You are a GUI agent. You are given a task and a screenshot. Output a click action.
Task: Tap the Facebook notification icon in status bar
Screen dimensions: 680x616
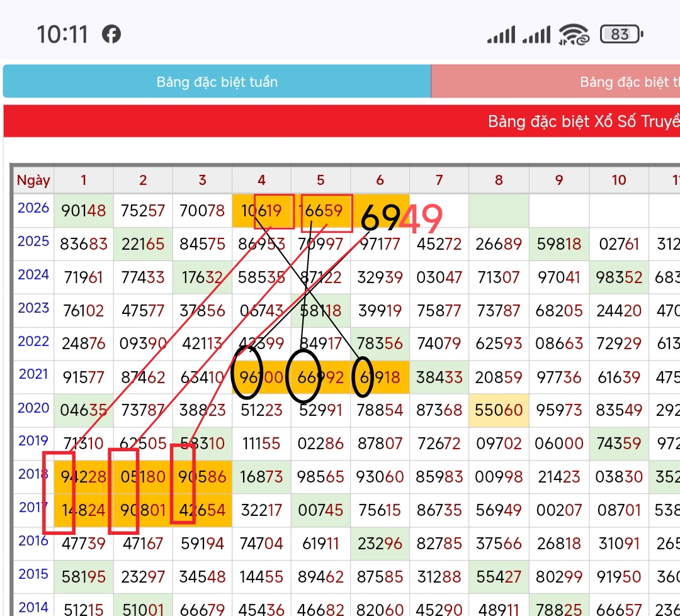point(111,34)
